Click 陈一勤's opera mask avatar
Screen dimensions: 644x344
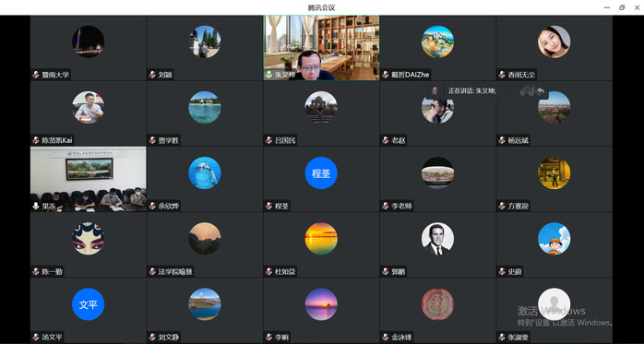(89, 239)
